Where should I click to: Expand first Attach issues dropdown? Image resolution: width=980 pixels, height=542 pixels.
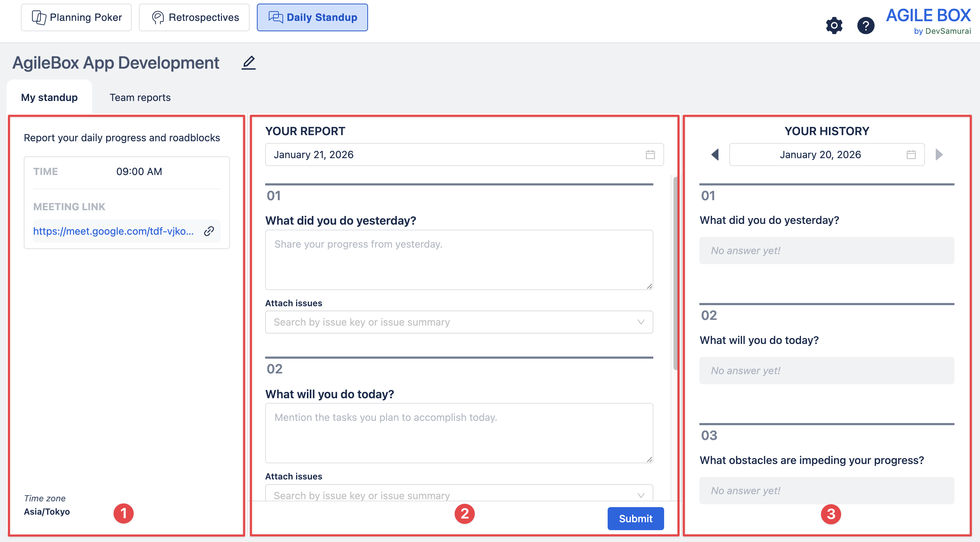641,322
